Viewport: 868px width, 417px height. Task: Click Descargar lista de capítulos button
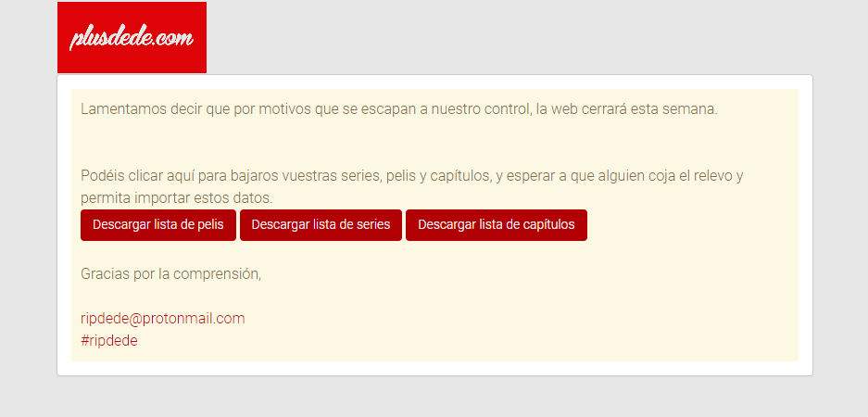point(497,225)
